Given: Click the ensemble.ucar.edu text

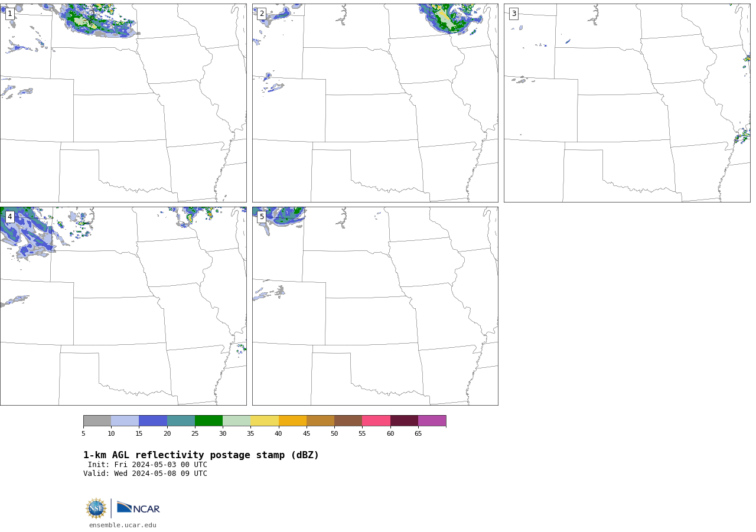Looking at the screenshot, I should pyautogui.click(x=123, y=526).
